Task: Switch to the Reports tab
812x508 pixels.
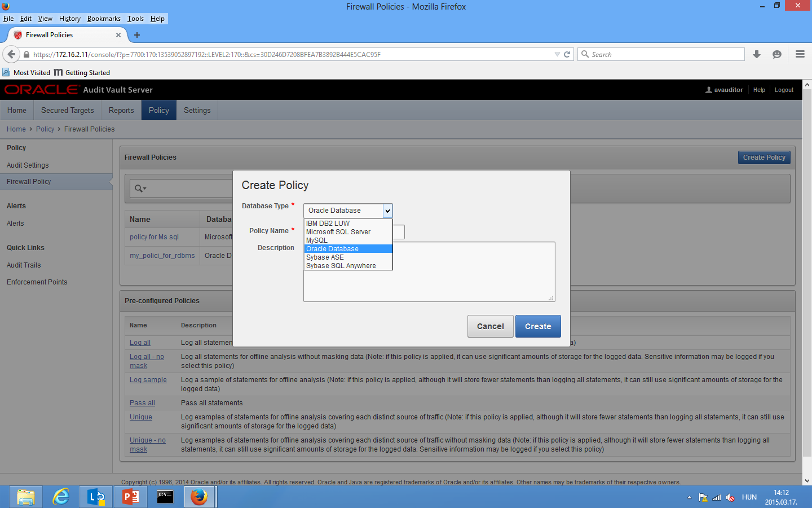Action: tap(121, 110)
